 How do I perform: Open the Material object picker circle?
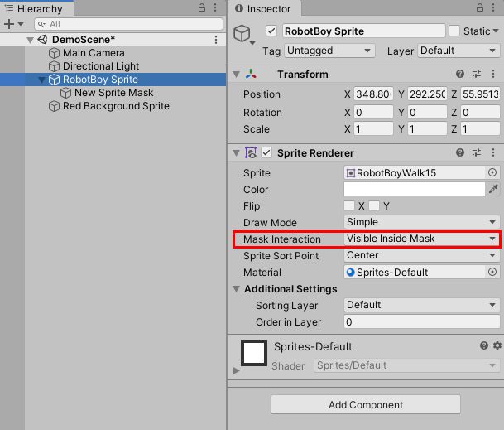click(492, 273)
